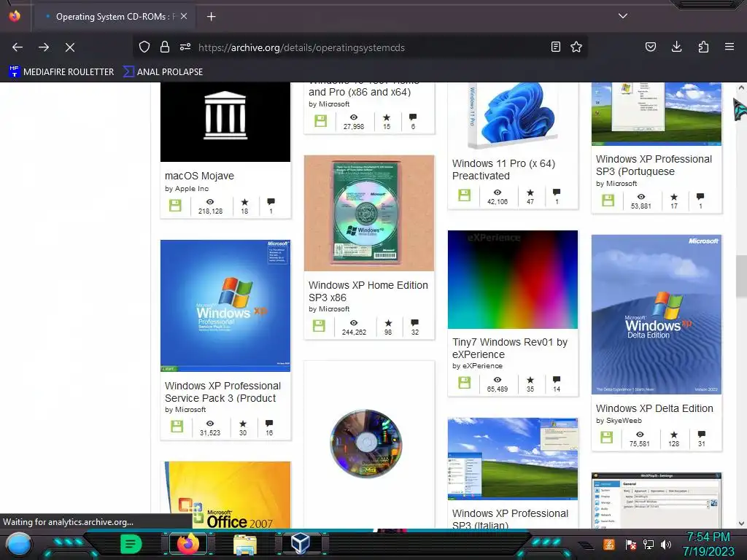The width and height of the screenshot is (747, 560).
Task: Switch to Firefox on the taskbar
Action: tap(188, 544)
